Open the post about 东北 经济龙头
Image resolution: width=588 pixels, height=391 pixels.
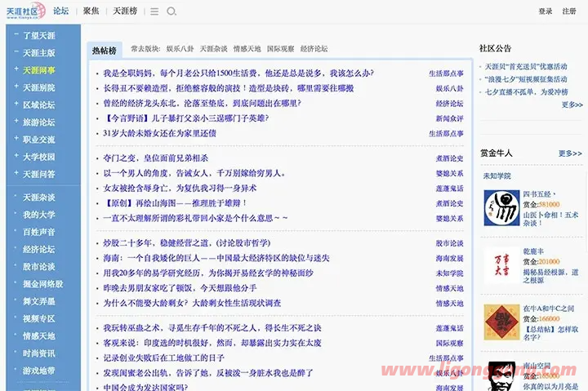click(203, 103)
